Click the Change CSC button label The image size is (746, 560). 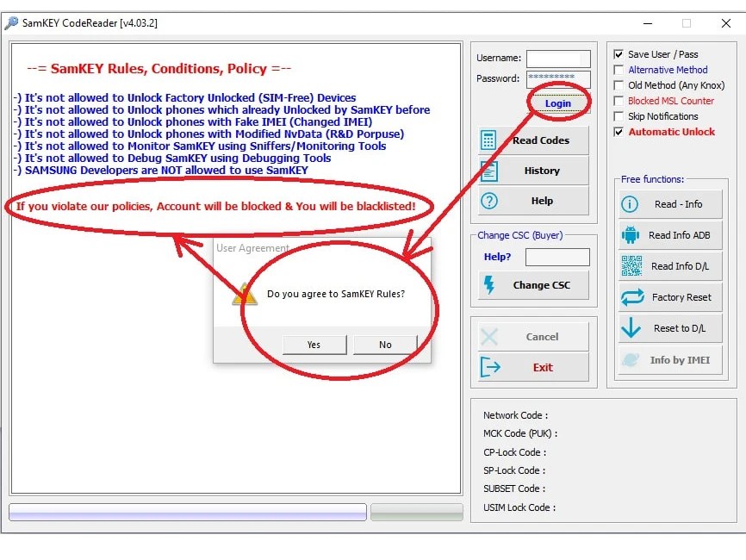(542, 285)
